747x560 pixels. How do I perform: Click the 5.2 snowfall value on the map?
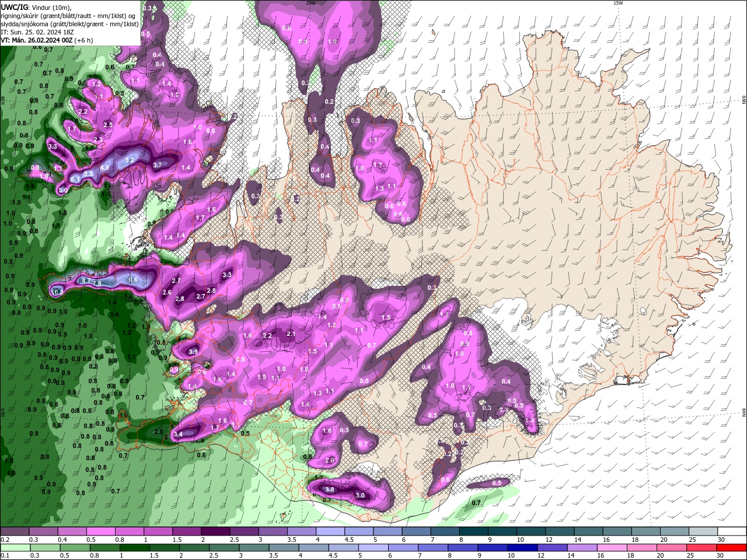(x=130, y=160)
